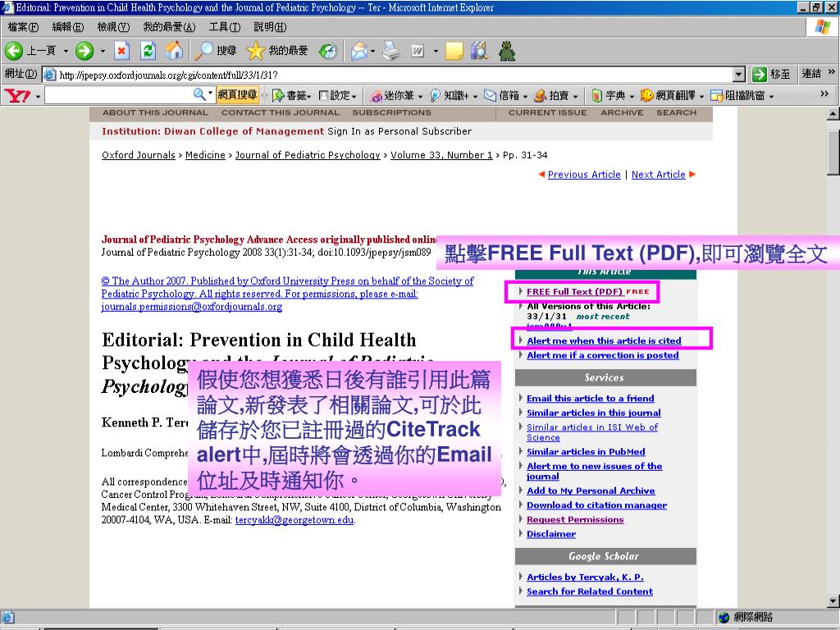840x630 pixels.
Task: Go to Home page icon
Action: 174,51
